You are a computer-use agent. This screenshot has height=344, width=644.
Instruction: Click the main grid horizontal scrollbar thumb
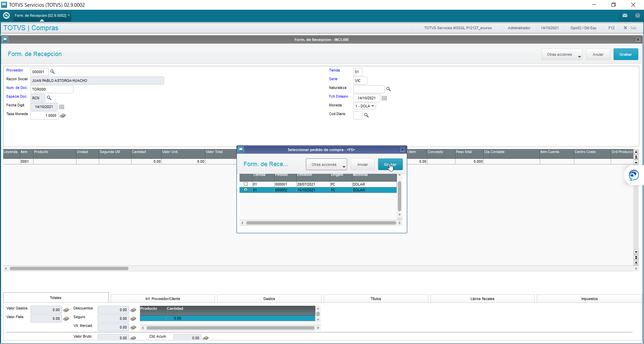point(69,268)
